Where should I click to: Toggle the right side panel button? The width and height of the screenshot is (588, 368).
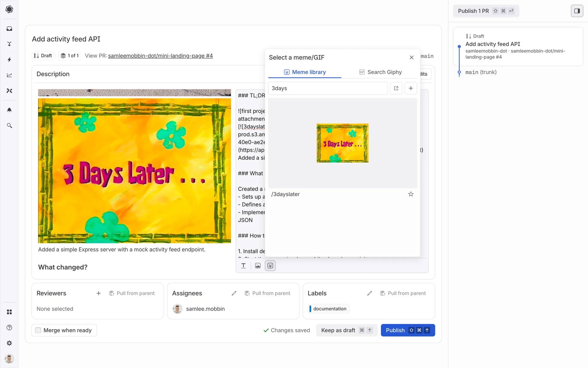(577, 11)
